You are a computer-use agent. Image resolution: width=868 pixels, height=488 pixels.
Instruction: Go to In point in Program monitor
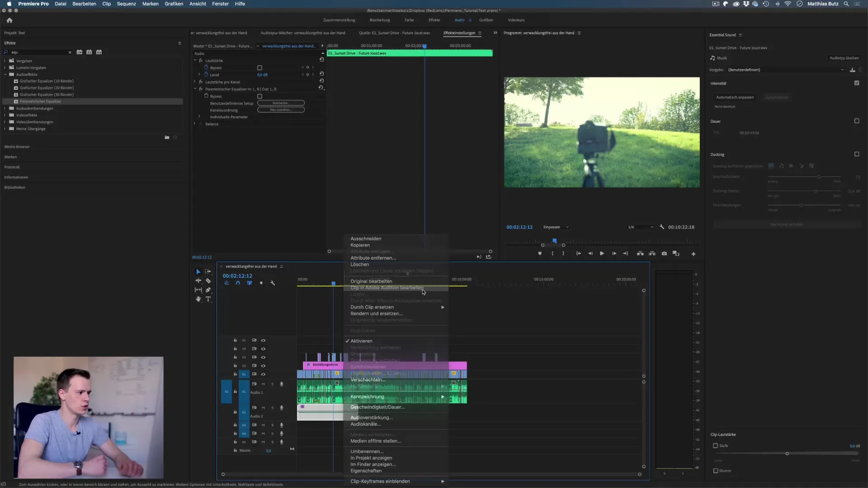pyautogui.click(x=579, y=253)
